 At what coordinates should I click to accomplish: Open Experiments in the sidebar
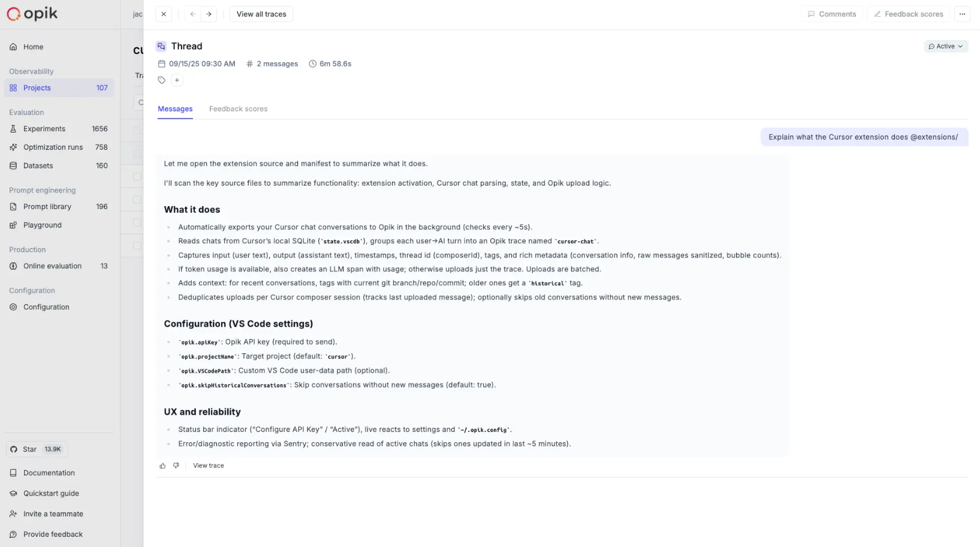click(44, 129)
